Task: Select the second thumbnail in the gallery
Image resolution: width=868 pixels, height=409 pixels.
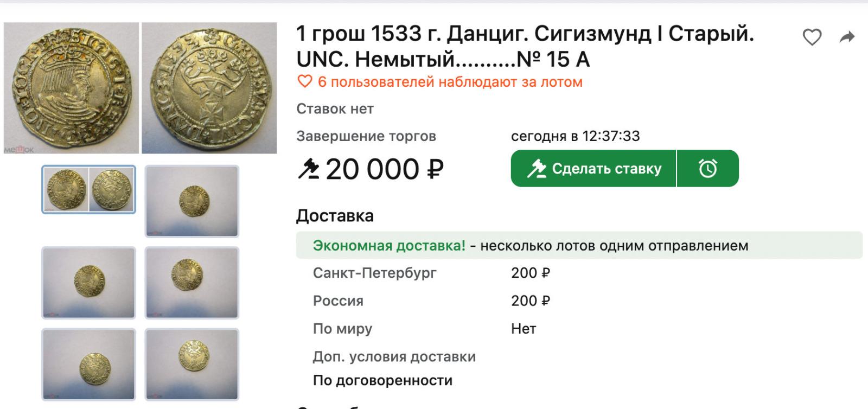Action: click(192, 201)
